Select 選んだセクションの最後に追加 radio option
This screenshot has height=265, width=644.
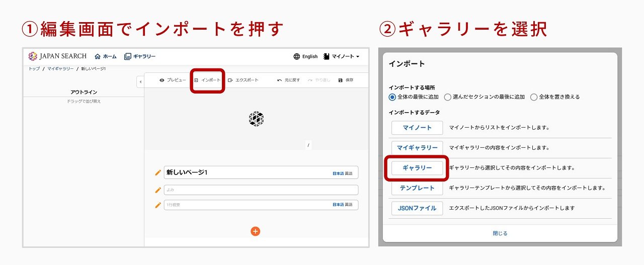(x=448, y=97)
